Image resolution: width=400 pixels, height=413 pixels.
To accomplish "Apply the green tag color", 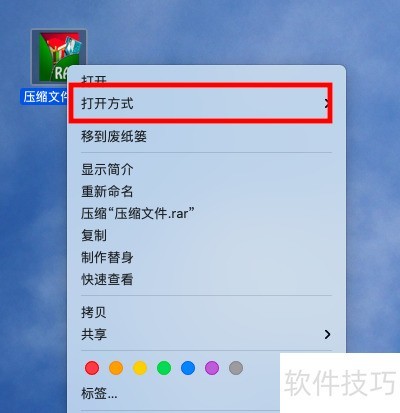I will coord(164,368).
